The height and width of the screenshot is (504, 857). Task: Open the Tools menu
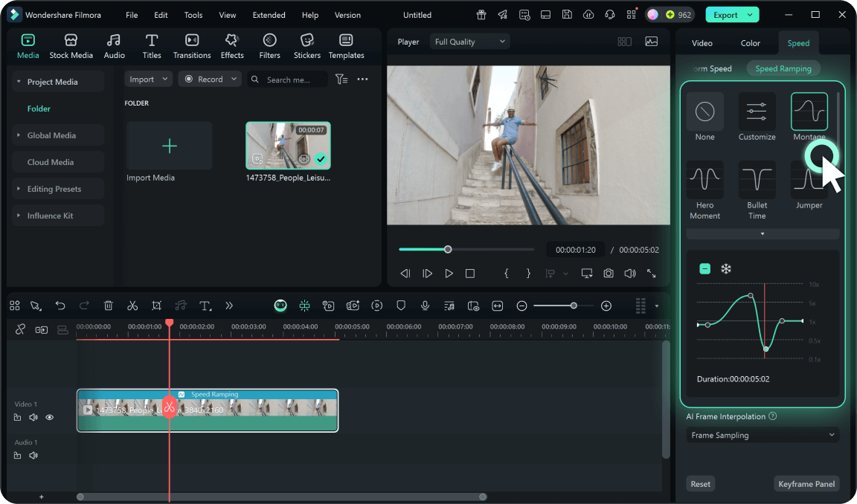193,15
